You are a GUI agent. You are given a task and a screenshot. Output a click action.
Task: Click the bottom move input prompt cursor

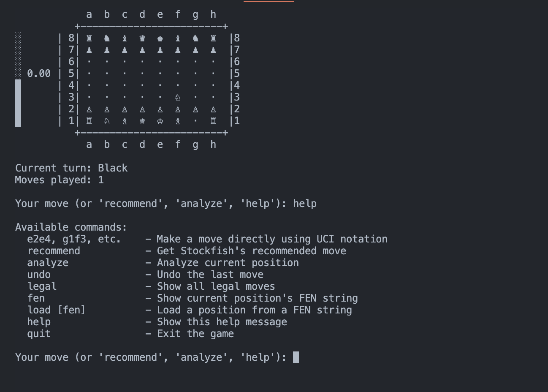296,357
